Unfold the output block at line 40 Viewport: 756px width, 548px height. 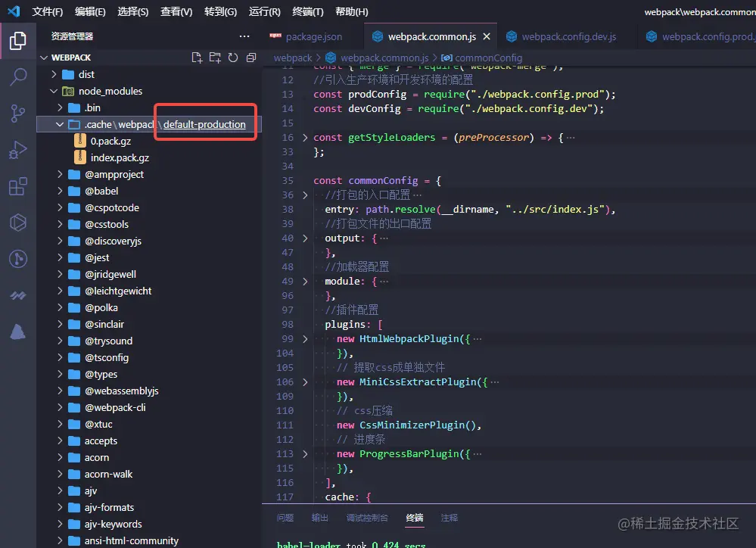click(305, 238)
